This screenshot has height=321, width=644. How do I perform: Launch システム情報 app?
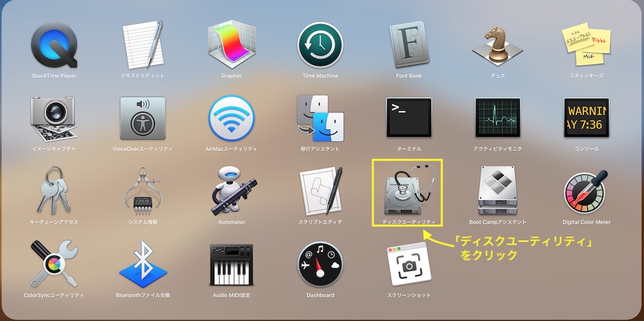142,191
